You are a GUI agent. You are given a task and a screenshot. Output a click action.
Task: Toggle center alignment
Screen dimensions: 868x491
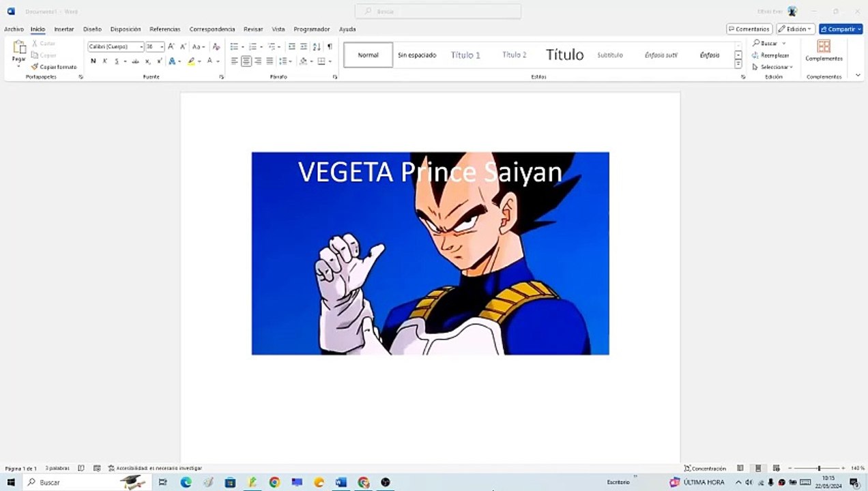coord(246,61)
